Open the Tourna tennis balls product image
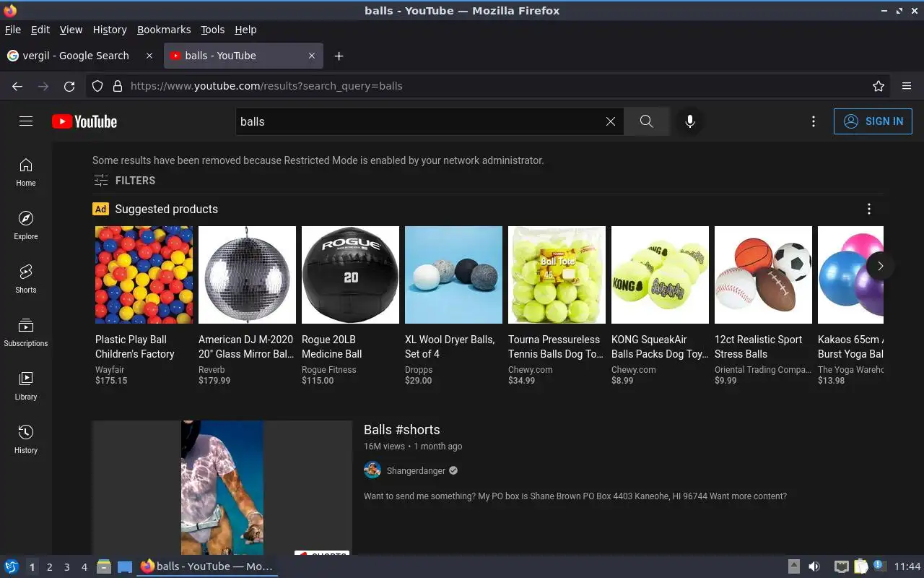Image resolution: width=924 pixels, height=578 pixels. 557,275
